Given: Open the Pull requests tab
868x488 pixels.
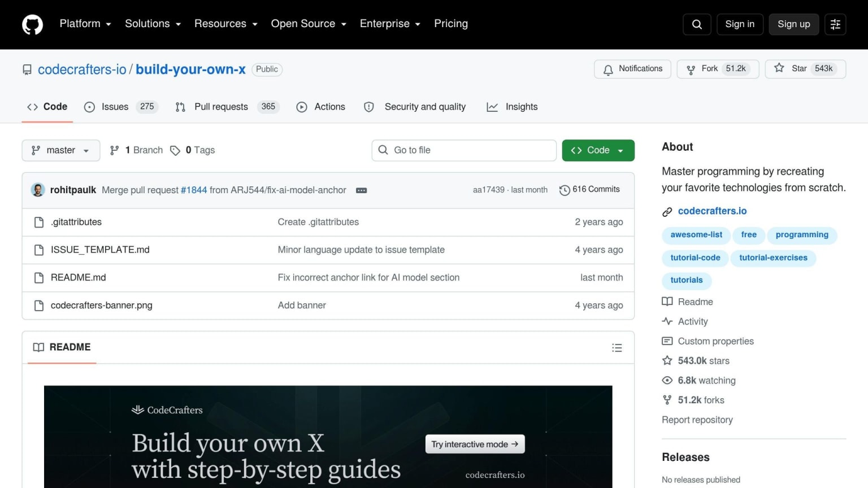Looking at the screenshot, I should point(228,107).
